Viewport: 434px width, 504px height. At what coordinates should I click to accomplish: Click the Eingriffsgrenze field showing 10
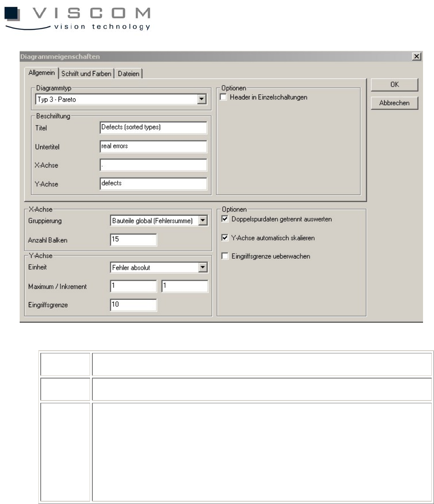point(134,305)
